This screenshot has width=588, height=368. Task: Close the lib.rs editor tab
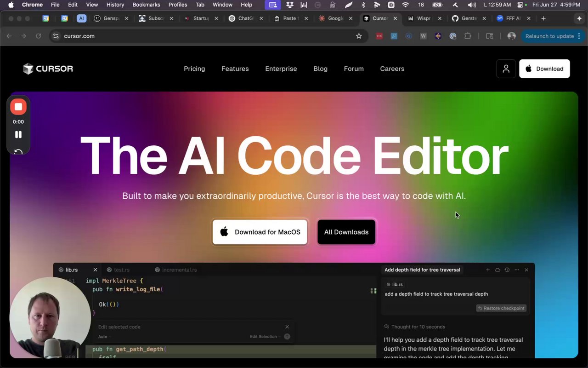[x=95, y=270]
